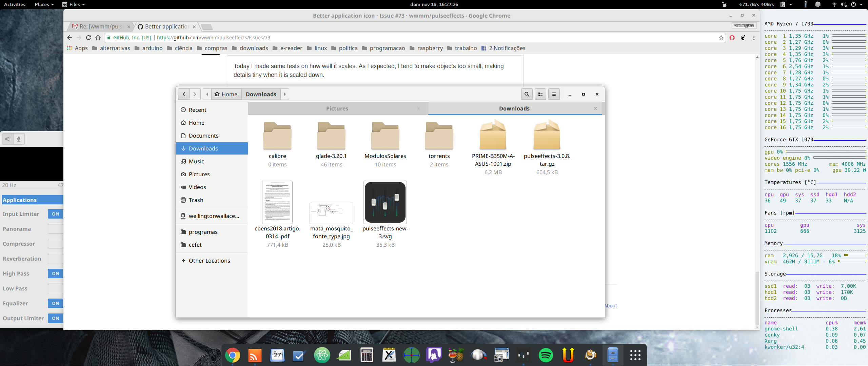This screenshot has width=868, height=366.
Task: Expand path bar with right arrow
Action: [x=285, y=94]
